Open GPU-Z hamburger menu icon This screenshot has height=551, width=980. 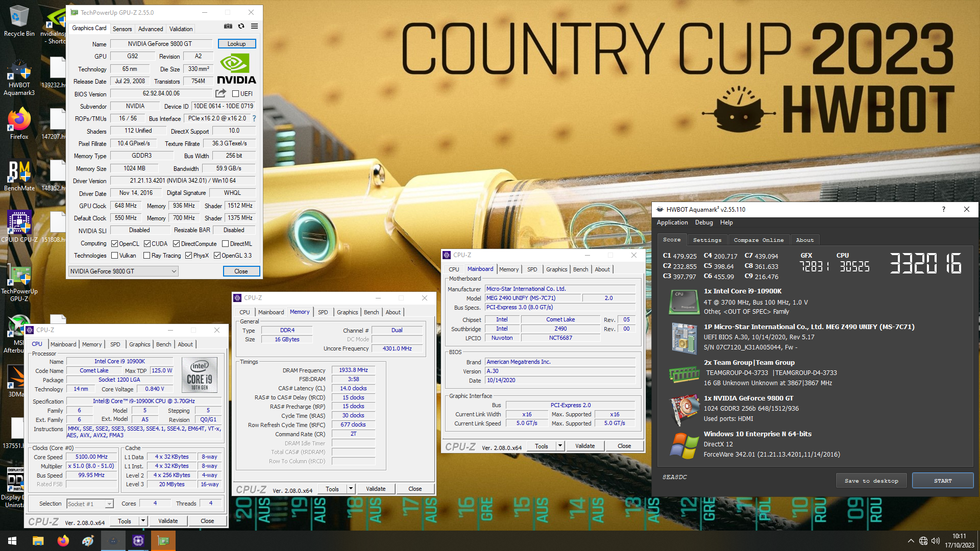[254, 26]
